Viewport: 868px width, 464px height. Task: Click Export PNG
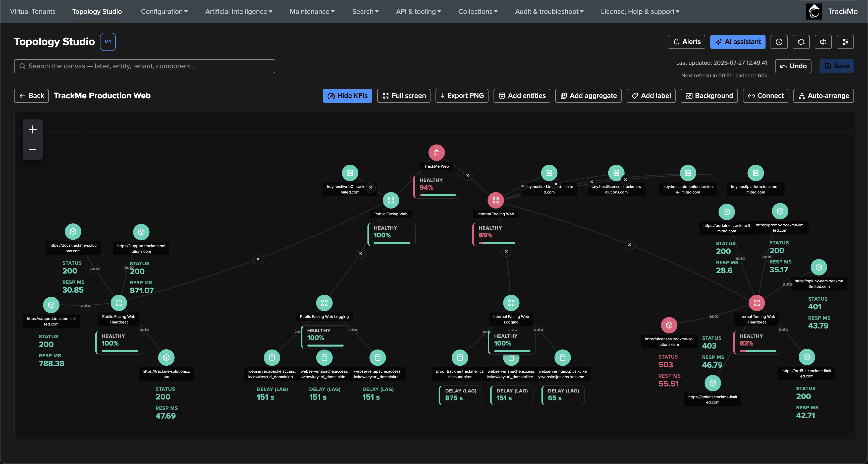pyautogui.click(x=462, y=96)
